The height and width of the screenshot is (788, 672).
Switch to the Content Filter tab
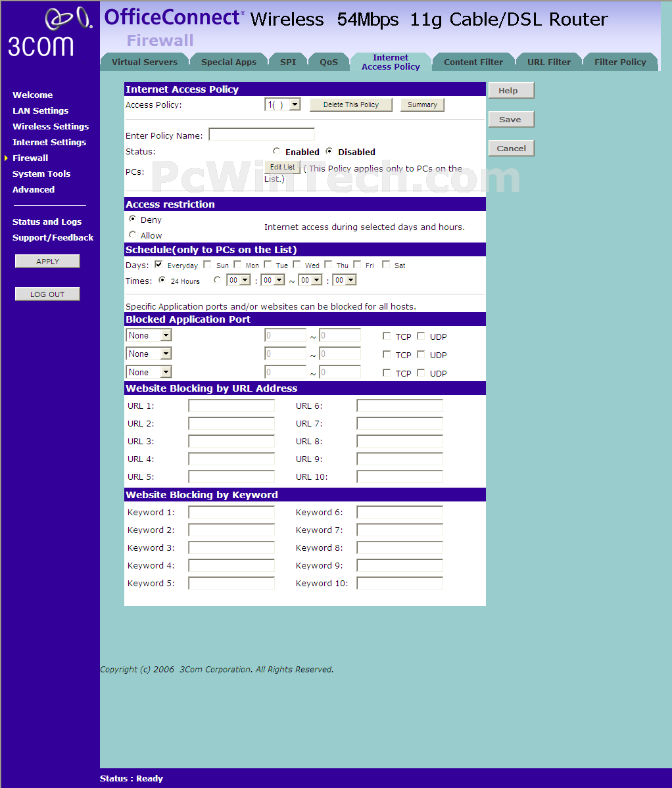click(473, 62)
